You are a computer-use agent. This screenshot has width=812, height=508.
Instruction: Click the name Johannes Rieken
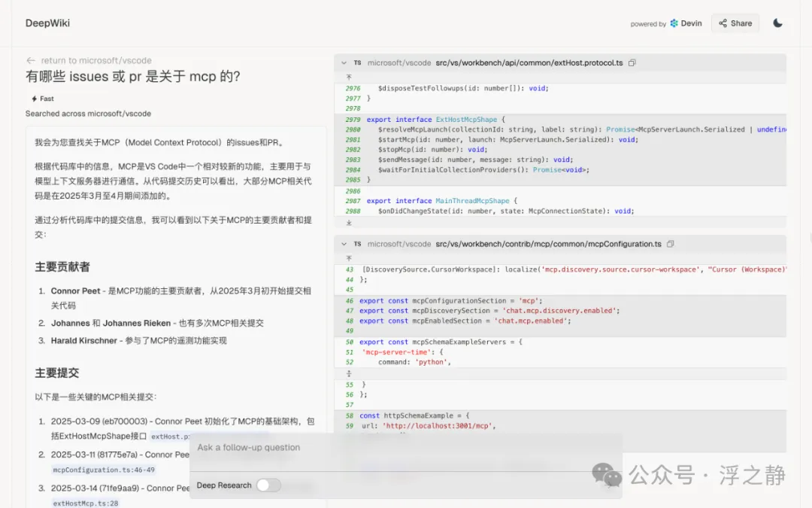pyautogui.click(x=137, y=323)
